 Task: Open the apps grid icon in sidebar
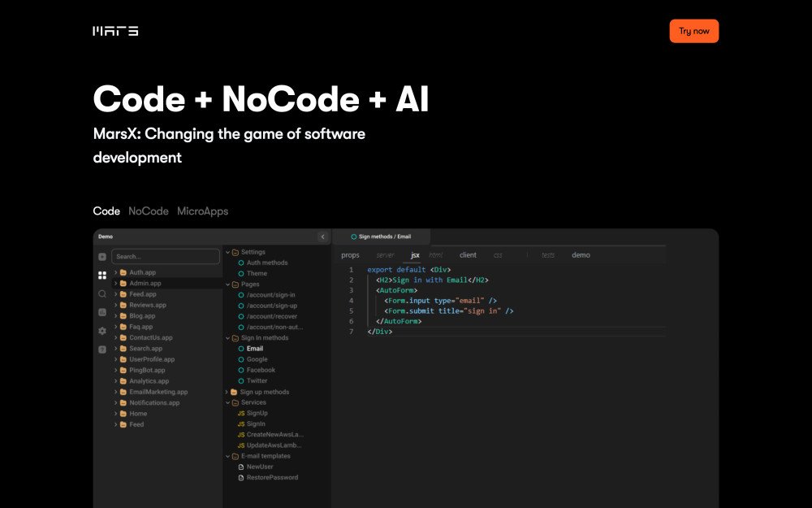pyautogui.click(x=102, y=276)
